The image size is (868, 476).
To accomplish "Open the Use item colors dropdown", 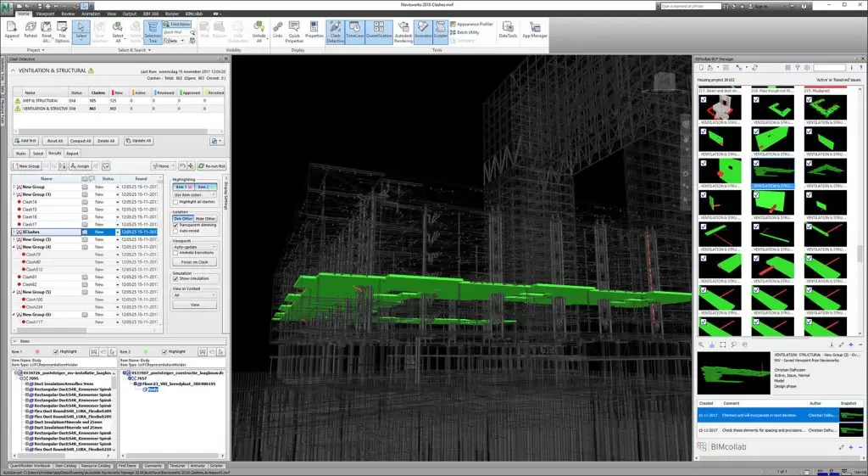I will [194, 194].
